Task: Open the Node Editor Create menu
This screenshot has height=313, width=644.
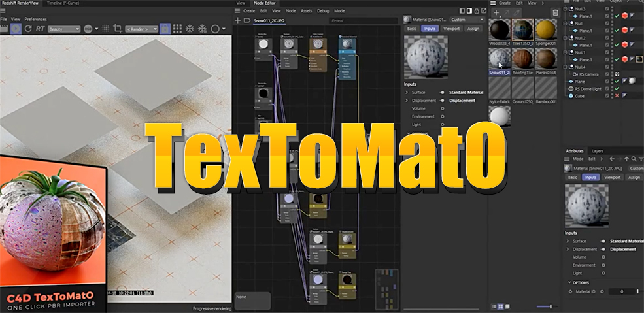Action: [249, 11]
